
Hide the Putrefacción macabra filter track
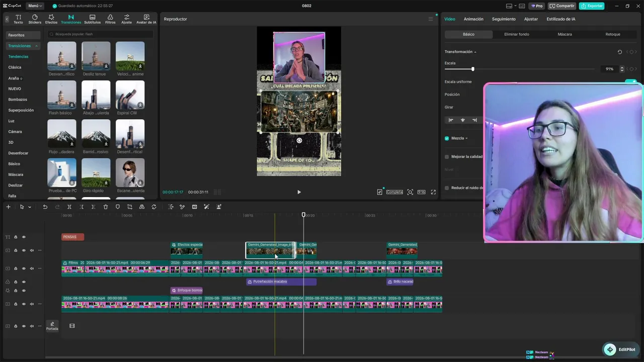(24, 282)
